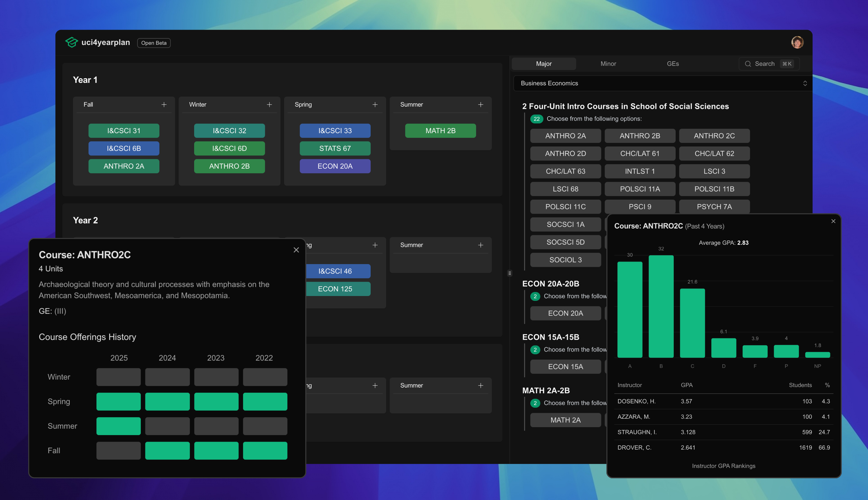Pick SOCIOL 3 option
Viewport: 868px width, 500px height.
[565, 260]
